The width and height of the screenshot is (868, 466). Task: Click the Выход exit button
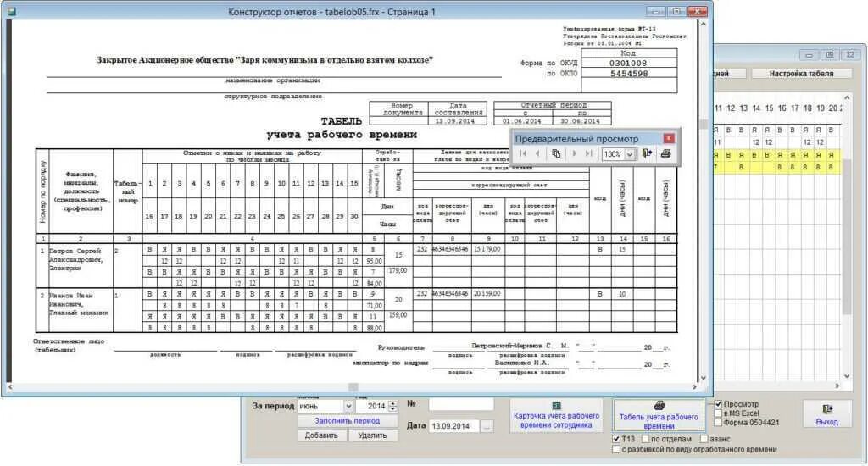(826, 415)
